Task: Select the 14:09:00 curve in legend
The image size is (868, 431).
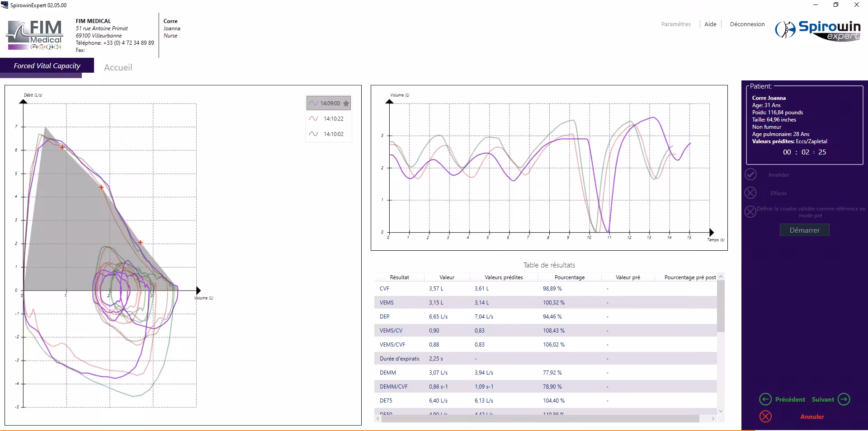Action: pyautogui.click(x=325, y=103)
